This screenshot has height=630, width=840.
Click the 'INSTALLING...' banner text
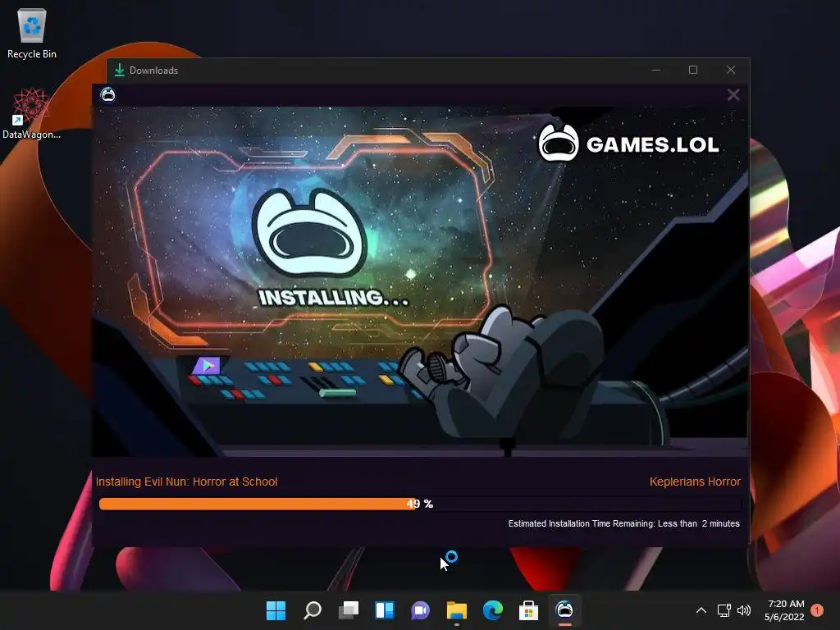click(x=333, y=298)
